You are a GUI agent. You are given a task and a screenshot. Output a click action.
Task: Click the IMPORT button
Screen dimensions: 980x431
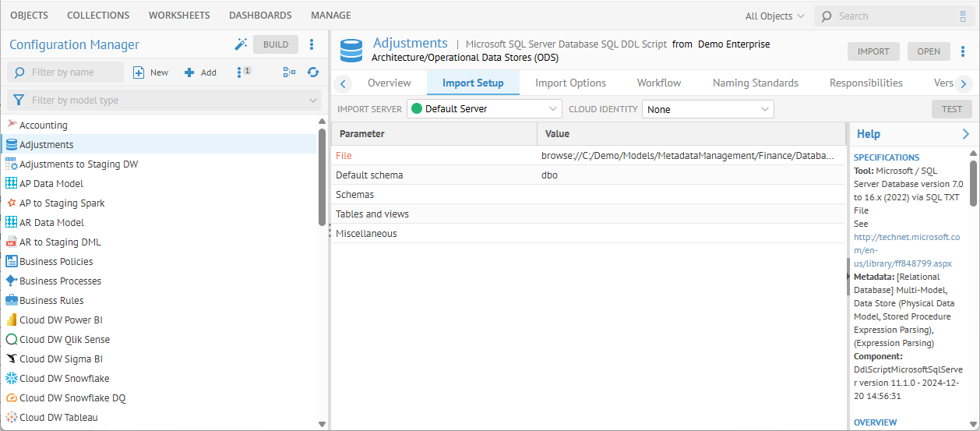[872, 51]
